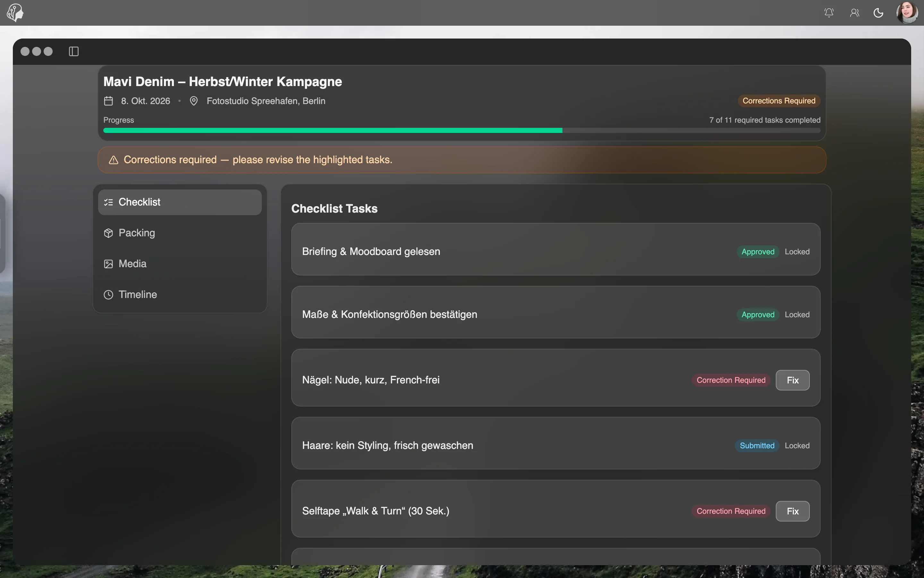Click the Checklist Tasks heading

(335, 209)
